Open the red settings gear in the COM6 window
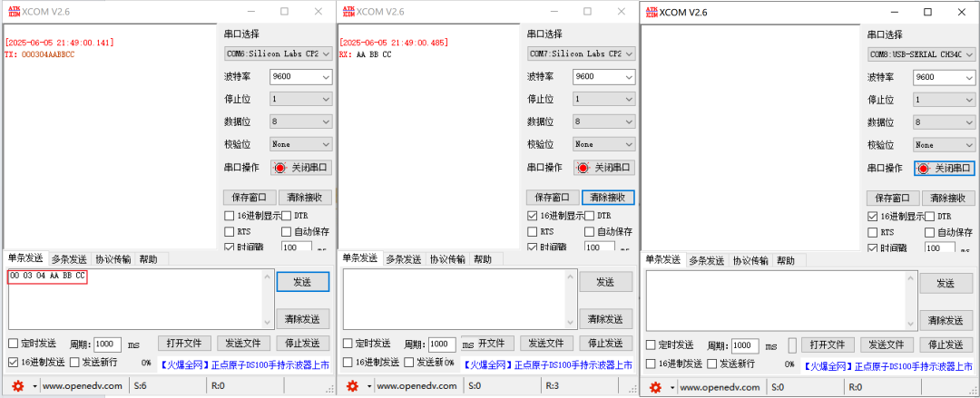Screen dimensions: 980x398 [17, 386]
